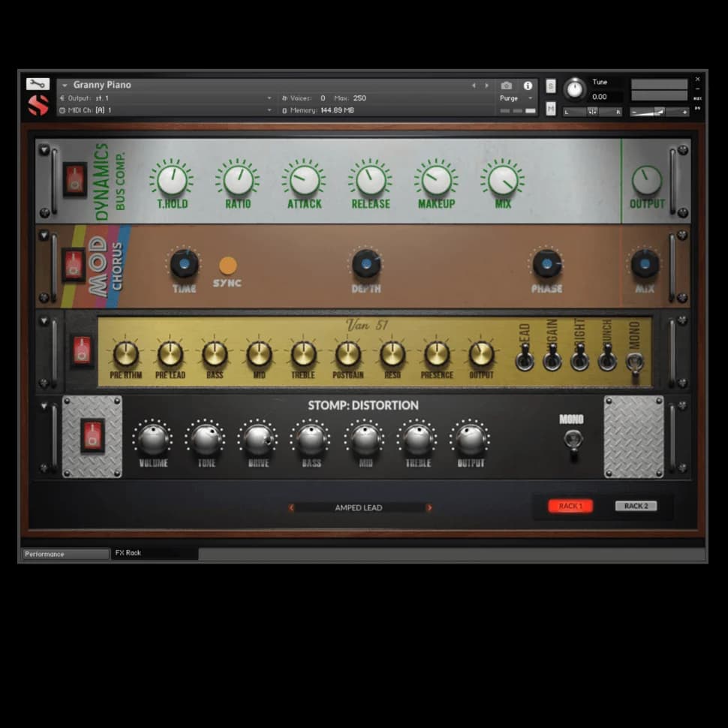
Task: Click the Tune knob
Action: coord(574,89)
